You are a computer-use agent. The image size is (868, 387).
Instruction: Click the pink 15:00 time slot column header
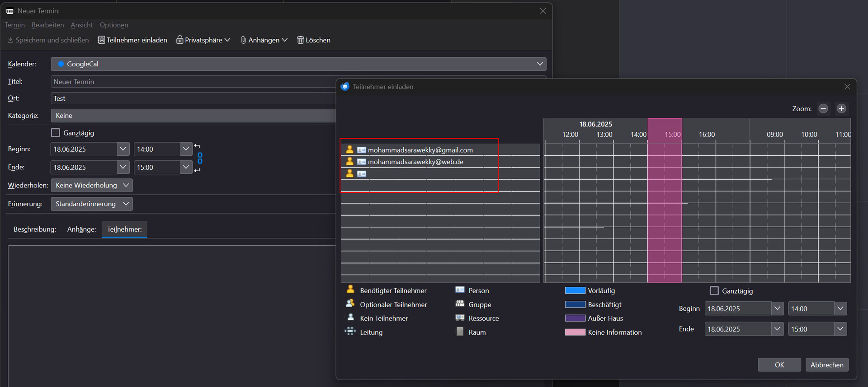point(672,135)
